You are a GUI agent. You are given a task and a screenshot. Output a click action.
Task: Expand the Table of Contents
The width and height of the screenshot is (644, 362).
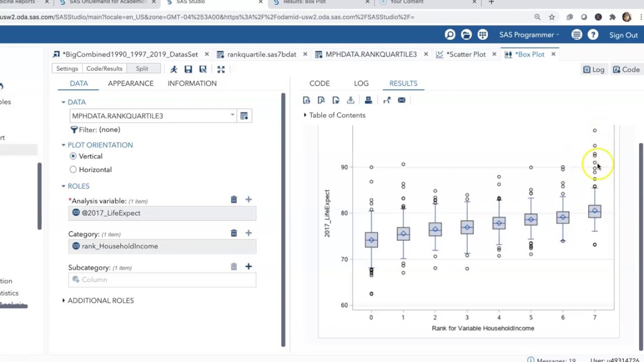click(x=305, y=115)
